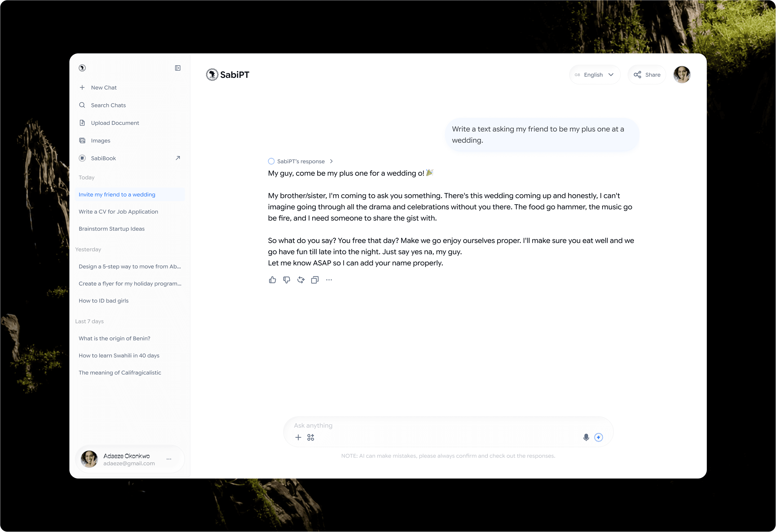Open Write a CV for Job Application chat

coord(118,211)
